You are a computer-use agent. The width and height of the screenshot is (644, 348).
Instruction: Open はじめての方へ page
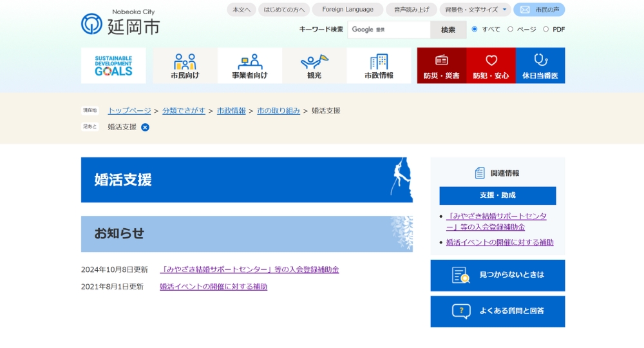click(284, 10)
